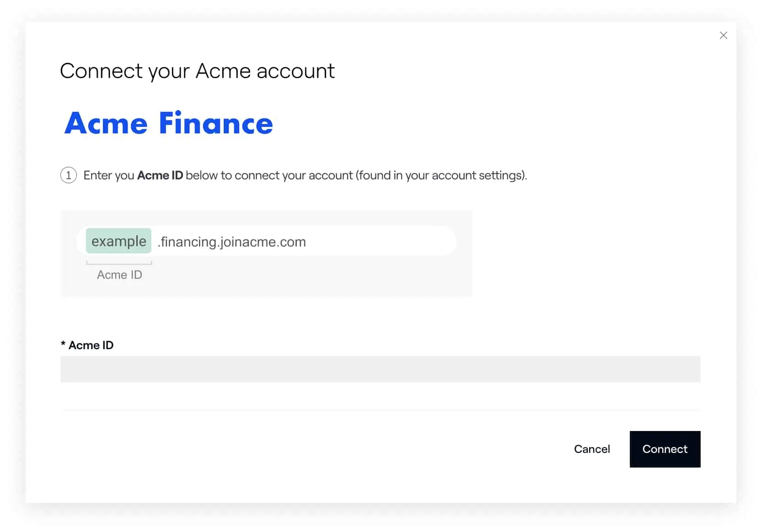Click the bold "Acme ID" in the instructions
Viewport: 762px width, 532px height.
pyautogui.click(x=160, y=176)
